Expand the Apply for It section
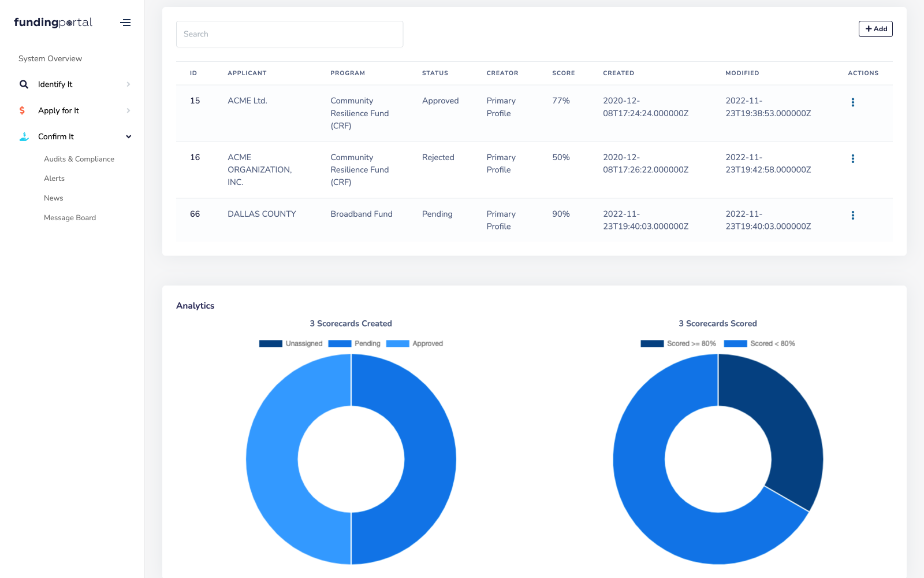The height and width of the screenshot is (578, 924). 128,110
